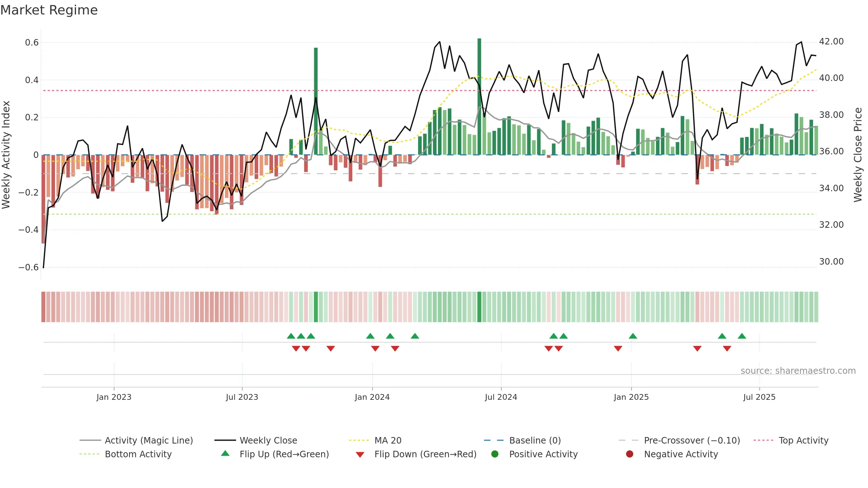Click the red Flip Down legend triangle
This screenshot has height=488, width=868.
click(x=360, y=455)
